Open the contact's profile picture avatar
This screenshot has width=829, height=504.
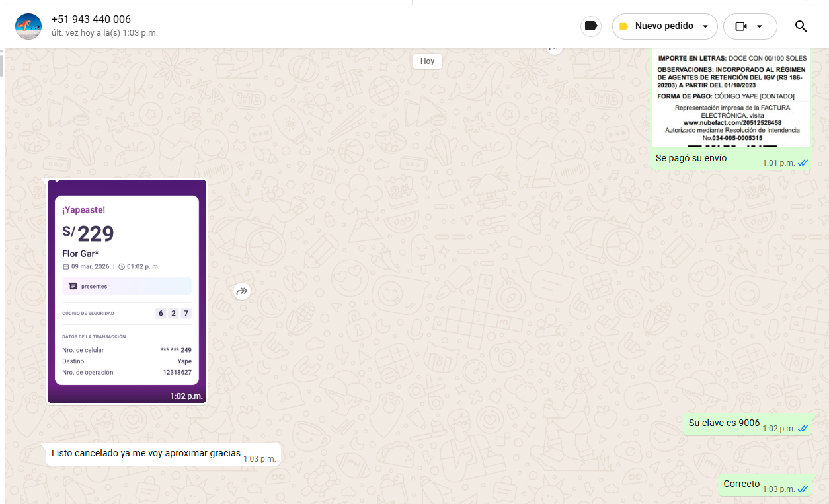[28, 26]
